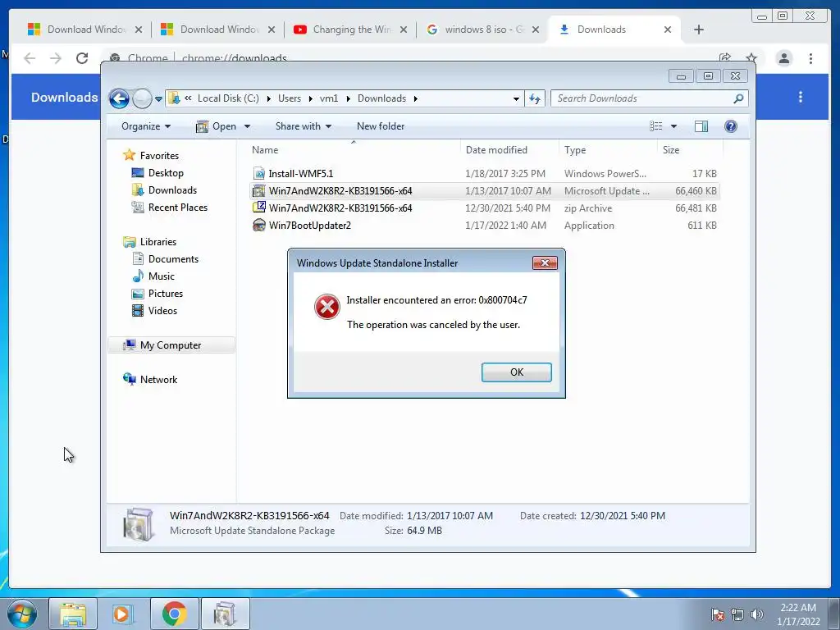Click the Search Downloads field

tap(643, 98)
